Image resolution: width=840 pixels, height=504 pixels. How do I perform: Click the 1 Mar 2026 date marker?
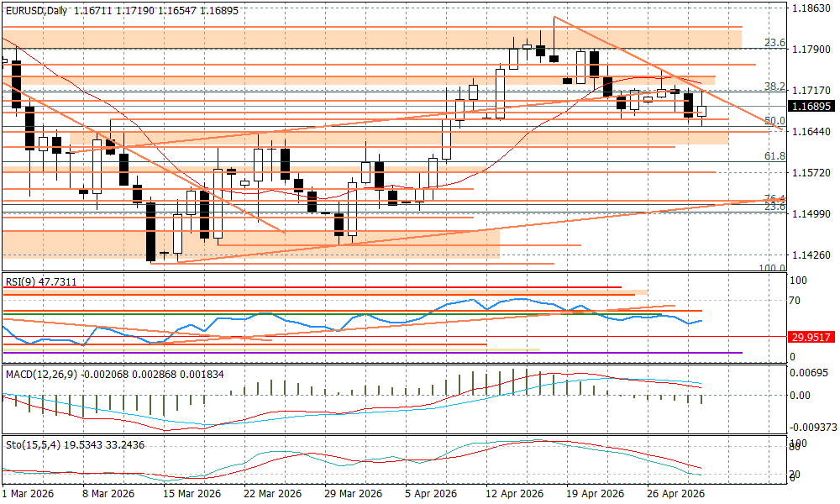coord(28,494)
